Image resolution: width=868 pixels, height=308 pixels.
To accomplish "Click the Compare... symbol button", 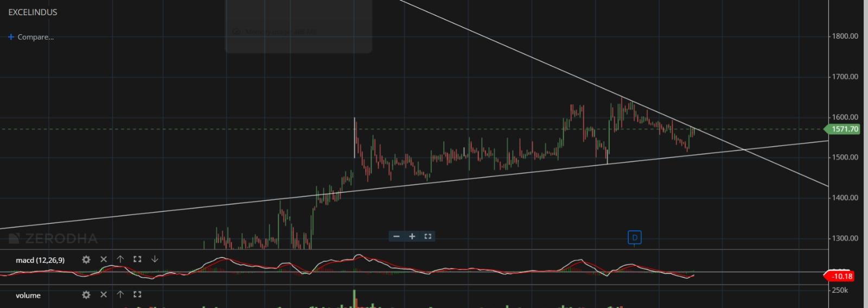I will [x=35, y=37].
